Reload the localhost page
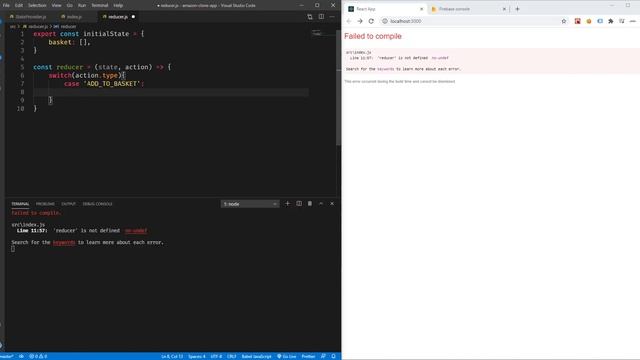This screenshot has height=360, width=640. tap(371, 21)
